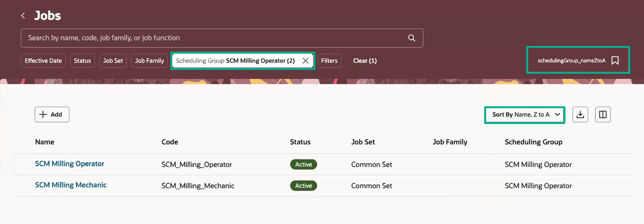644x224 pixels.
Task: Go back using the arrow beside Jobs
Action: pyautogui.click(x=23, y=16)
